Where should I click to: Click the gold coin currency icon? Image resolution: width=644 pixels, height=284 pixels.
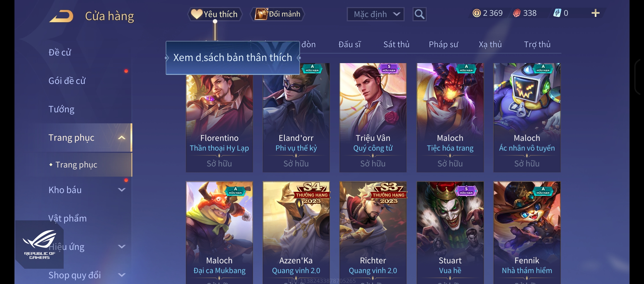(476, 13)
